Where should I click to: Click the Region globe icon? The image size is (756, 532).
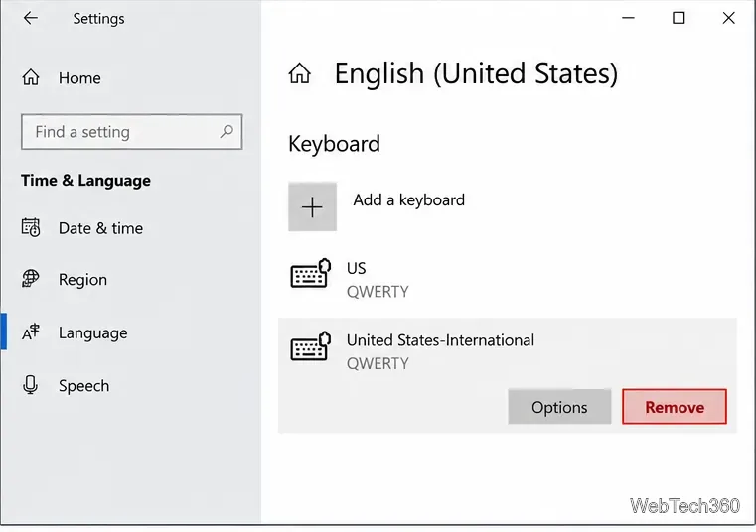click(x=31, y=279)
